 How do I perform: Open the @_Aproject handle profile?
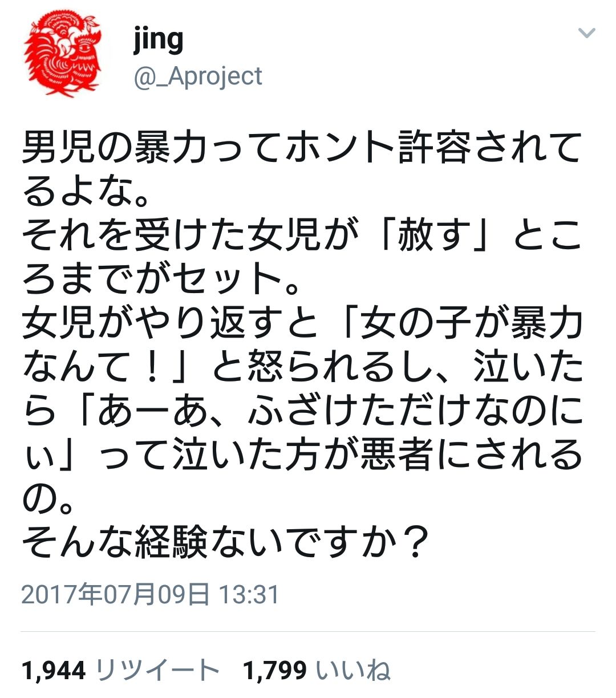pos(198,77)
